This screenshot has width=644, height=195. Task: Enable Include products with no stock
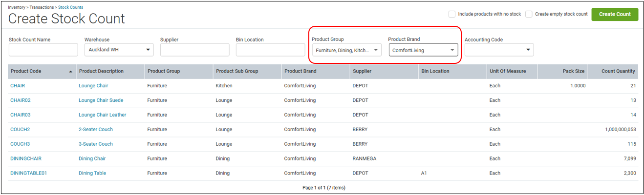click(x=452, y=14)
